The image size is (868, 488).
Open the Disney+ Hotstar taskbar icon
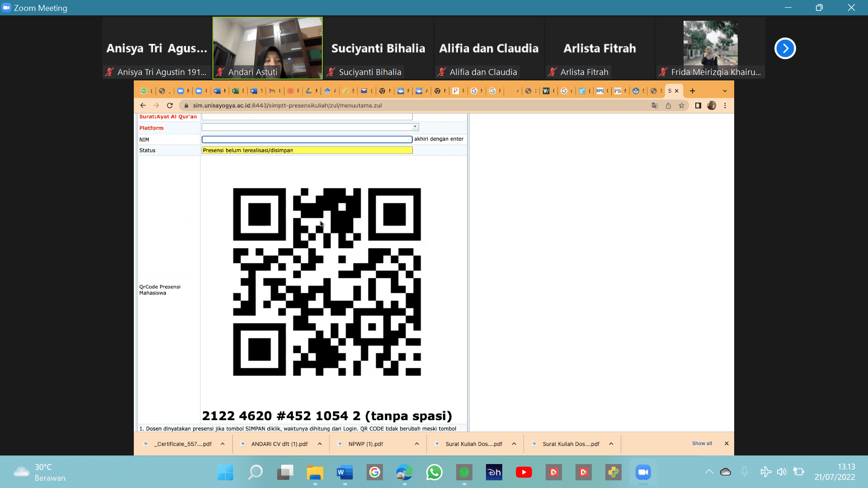coord(494,472)
